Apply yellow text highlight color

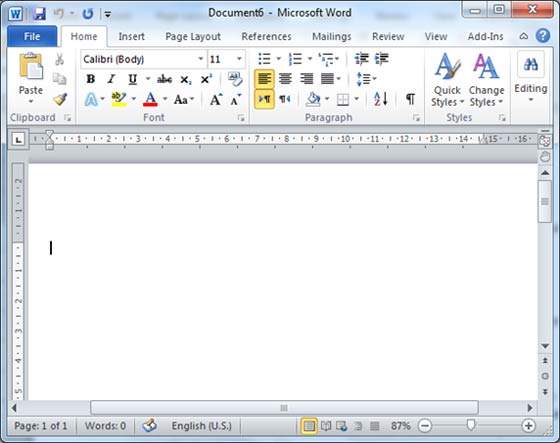point(119,99)
